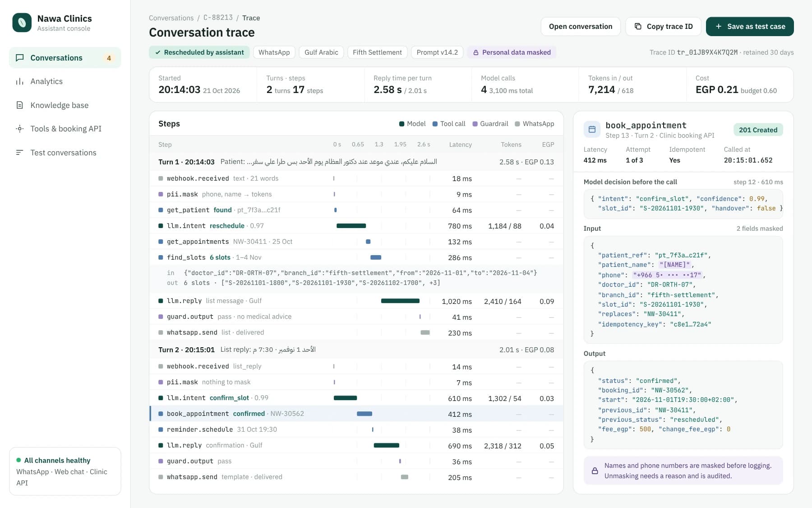Click the Conversations breadcrumb link
This screenshot has width=812, height=508.
pyautogui.click(x=171, y=18)
